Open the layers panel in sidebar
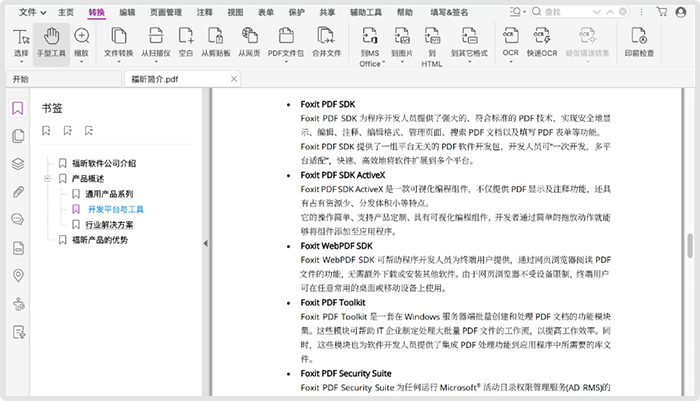Viewport: 700px width, 401px height. (18, 164)
